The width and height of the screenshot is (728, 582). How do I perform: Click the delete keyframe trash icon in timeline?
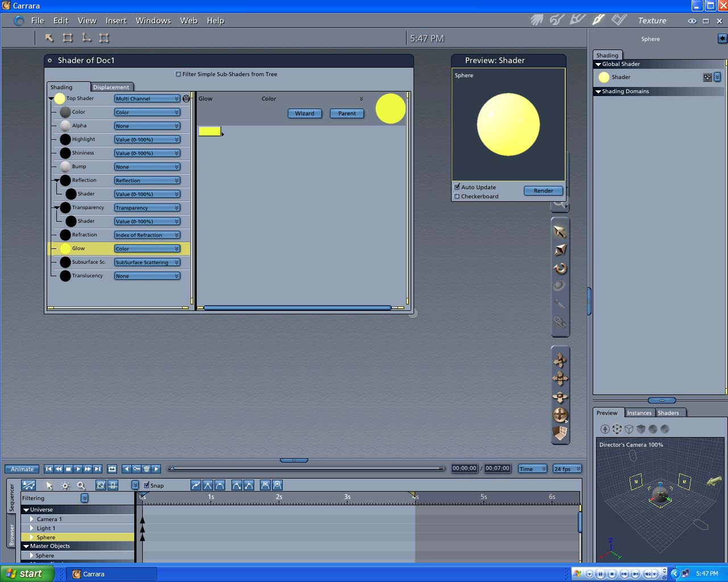tap(146, 469)
